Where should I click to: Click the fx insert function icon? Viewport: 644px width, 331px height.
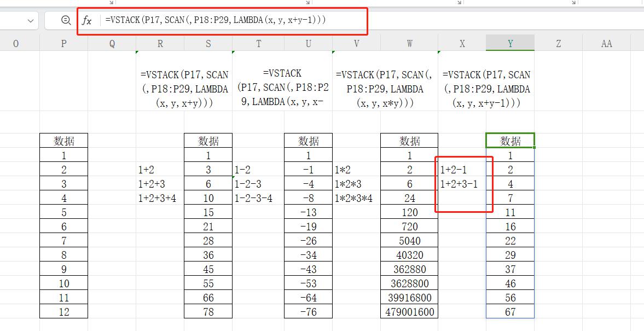pos(86,21)
